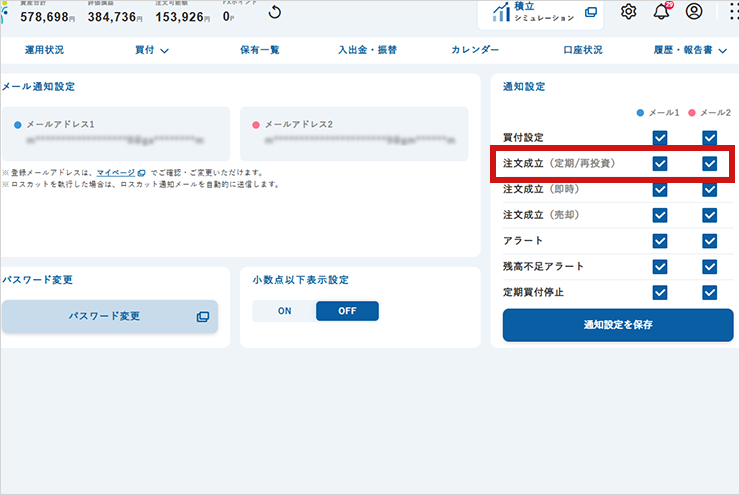Screen dimensions: 740x495
Task: Click the 384,736 value in header
Action: tap(115, 17)
